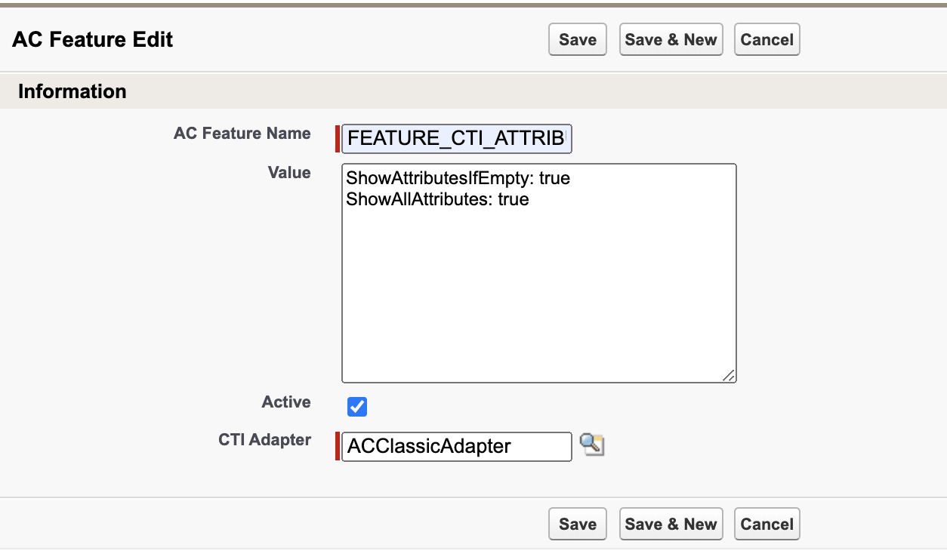Choose Save & New in the footer row
The image size is (947, 560).
[671, 524]
